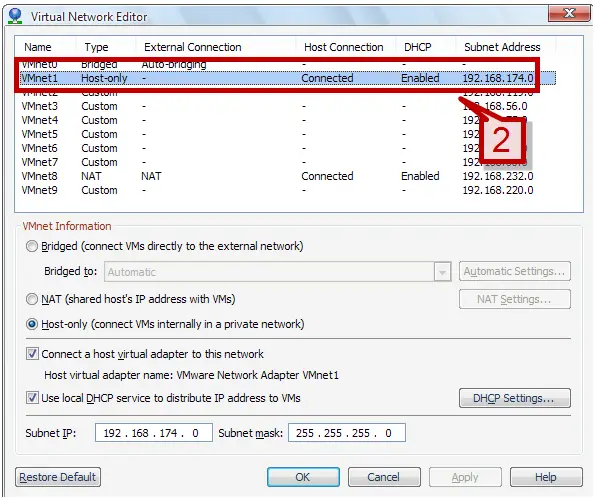Sort by the Type column header
The image size is (595, 499).
click(96, 47)
